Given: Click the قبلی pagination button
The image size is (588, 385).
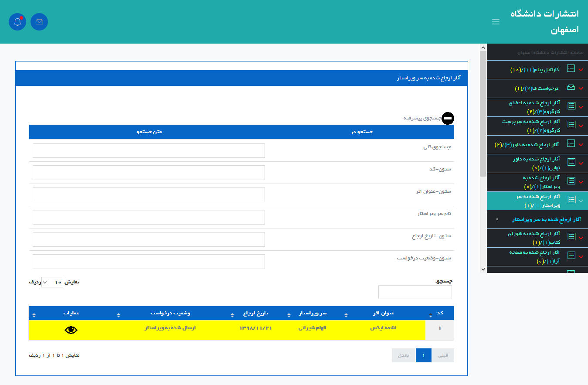Looking at the screenshot, I should point(443,355).
